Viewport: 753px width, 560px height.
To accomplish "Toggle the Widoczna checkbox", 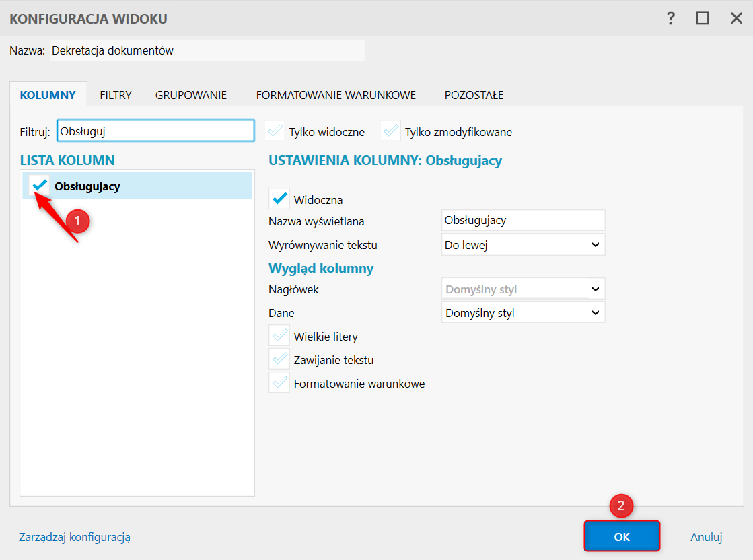I will pos(279,199).
